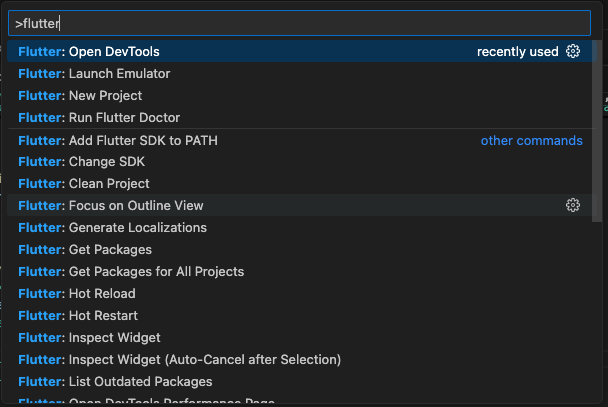The height and width of the screenshot is (407, 608).
Task: Choose Flutter: Get Packages command
Action: pos(302,249)
